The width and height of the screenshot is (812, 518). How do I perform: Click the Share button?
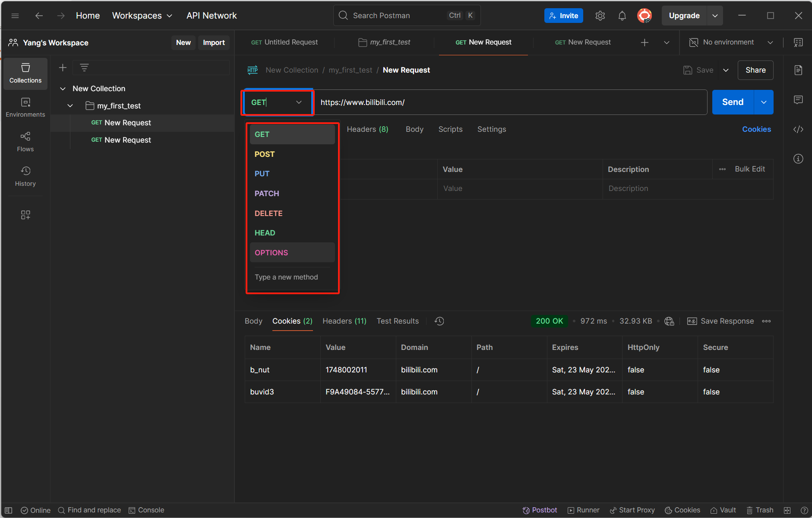(x=755, y=70)
